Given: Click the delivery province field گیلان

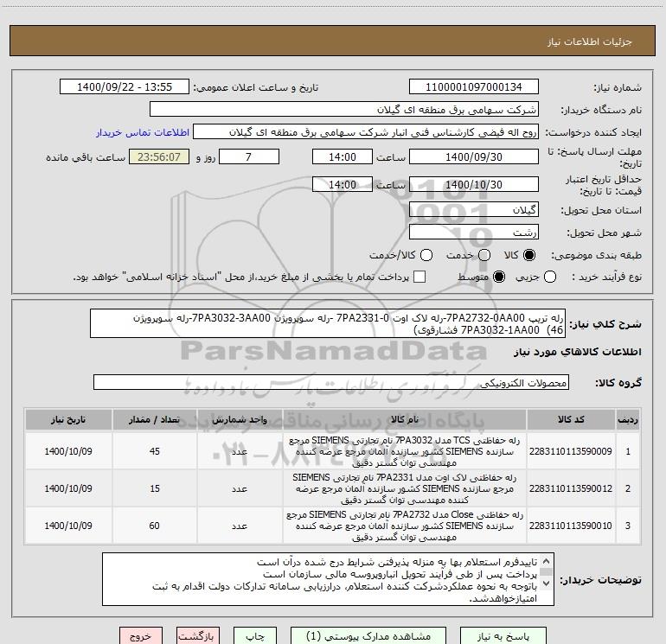Looking at the screenshot, I should point(474,209).
